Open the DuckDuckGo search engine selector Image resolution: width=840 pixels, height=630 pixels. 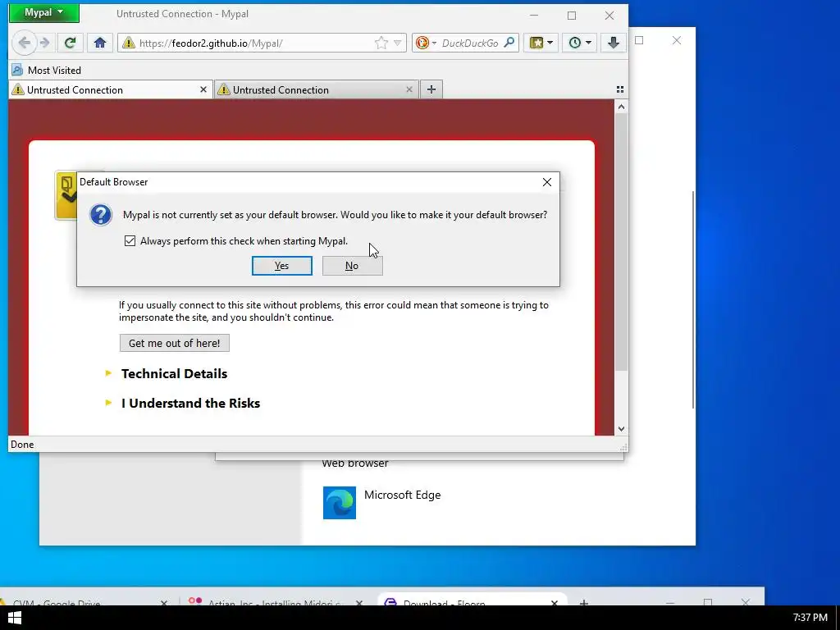[x=427, y=43]
